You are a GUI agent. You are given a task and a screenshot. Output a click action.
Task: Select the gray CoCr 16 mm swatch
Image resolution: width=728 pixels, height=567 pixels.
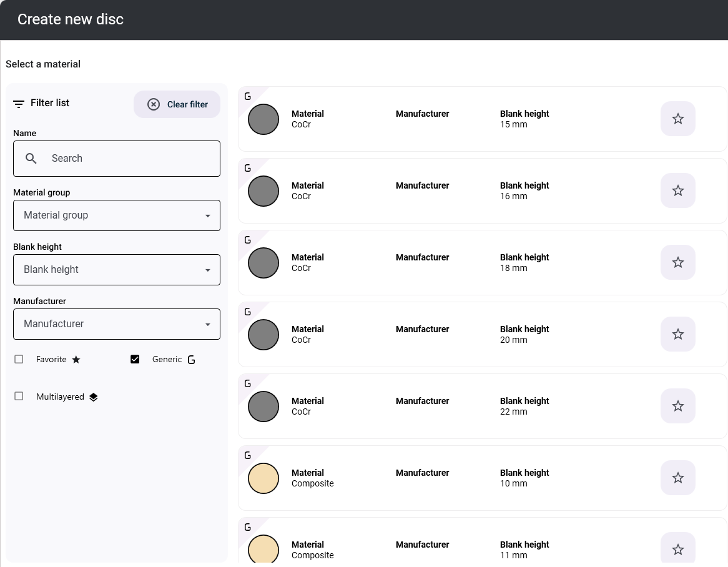263,191
